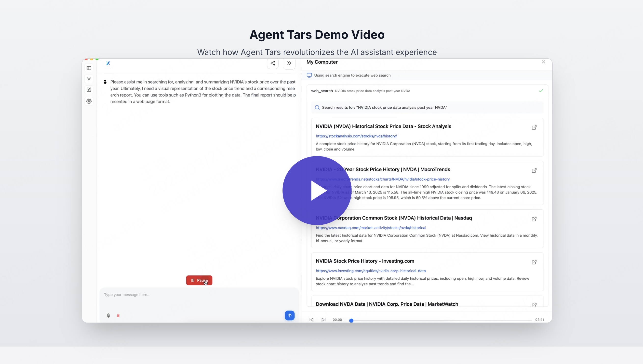Send message with blue arrow button
The height and width of the screenshot is (364, 643).
pyautogui.click(x=289, y=315)
